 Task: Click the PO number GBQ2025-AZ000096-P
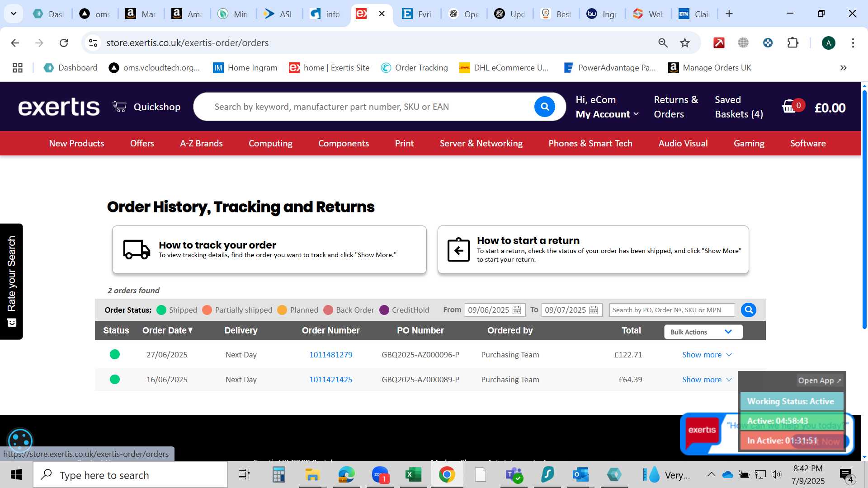click(x=420, y=355)
